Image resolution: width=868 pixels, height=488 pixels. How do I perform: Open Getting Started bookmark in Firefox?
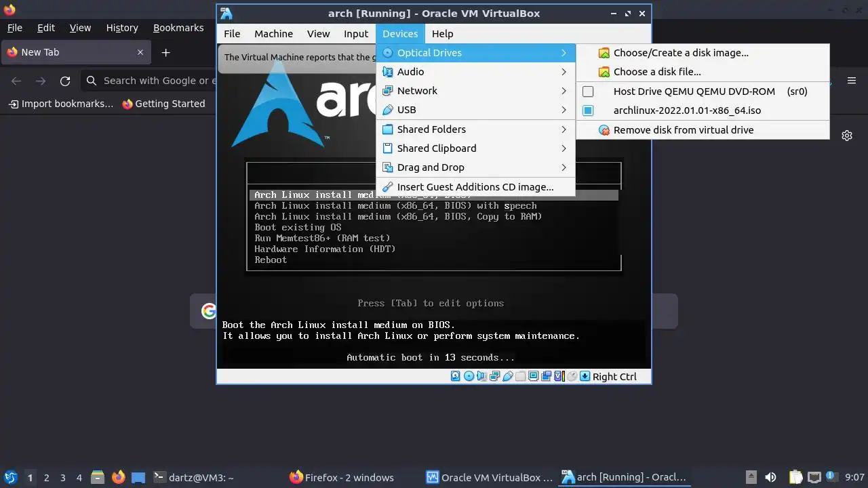pyautogui.click(x=163, y=104)
